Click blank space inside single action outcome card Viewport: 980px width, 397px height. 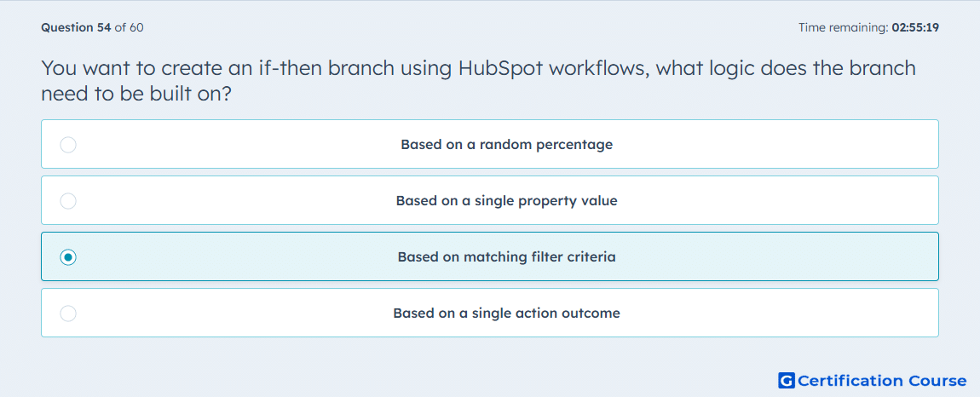[x=781, y=314]
